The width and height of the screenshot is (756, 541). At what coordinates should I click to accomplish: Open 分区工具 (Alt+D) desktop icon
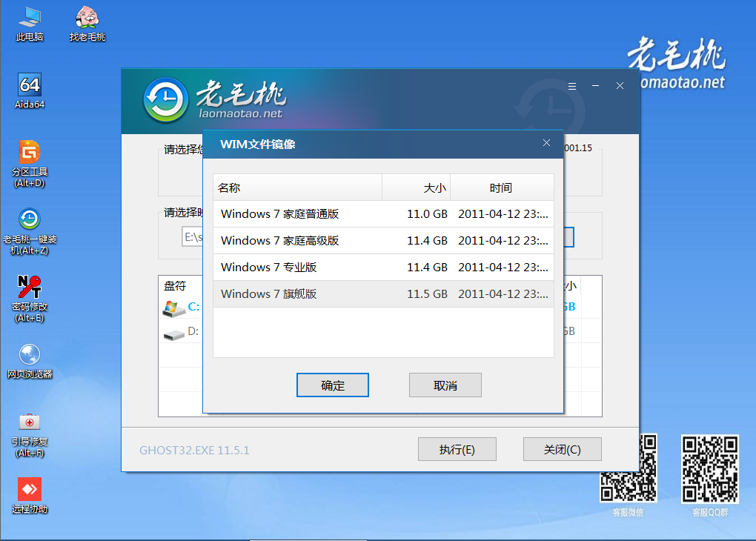pos(30,164)
